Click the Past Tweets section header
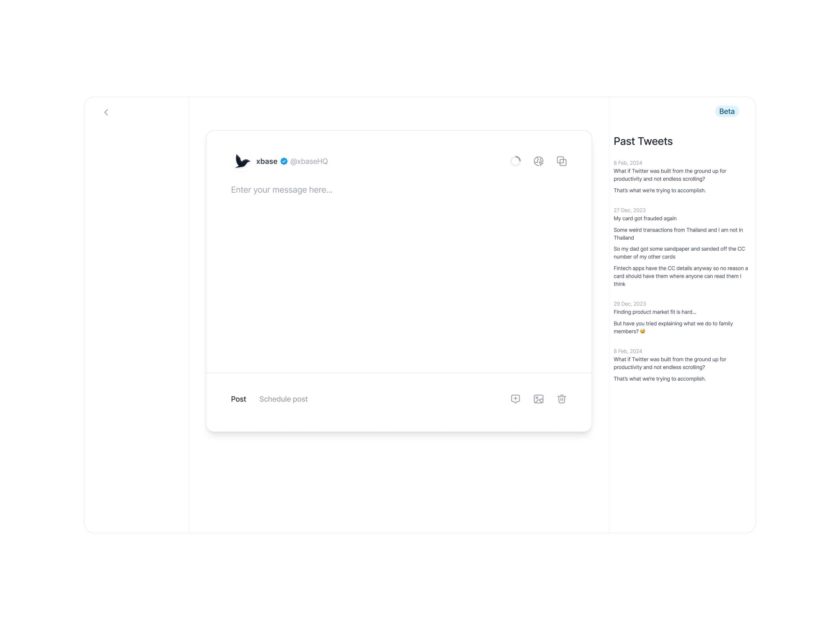This screenshot has height=630, width=840. point(643,141)
